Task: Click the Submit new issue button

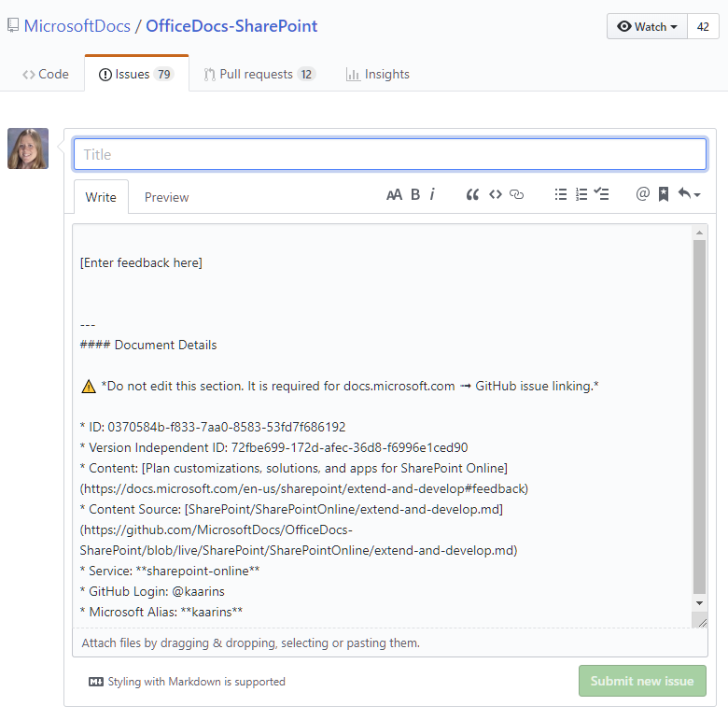Action: tap(642, 681)
